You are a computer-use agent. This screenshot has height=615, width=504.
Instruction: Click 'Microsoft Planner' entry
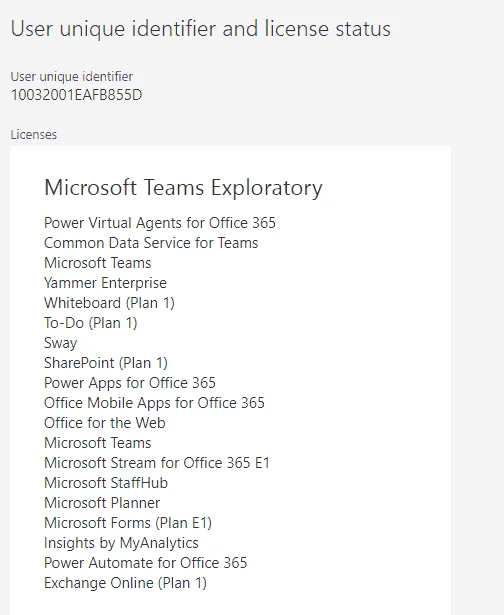[102, 503]
